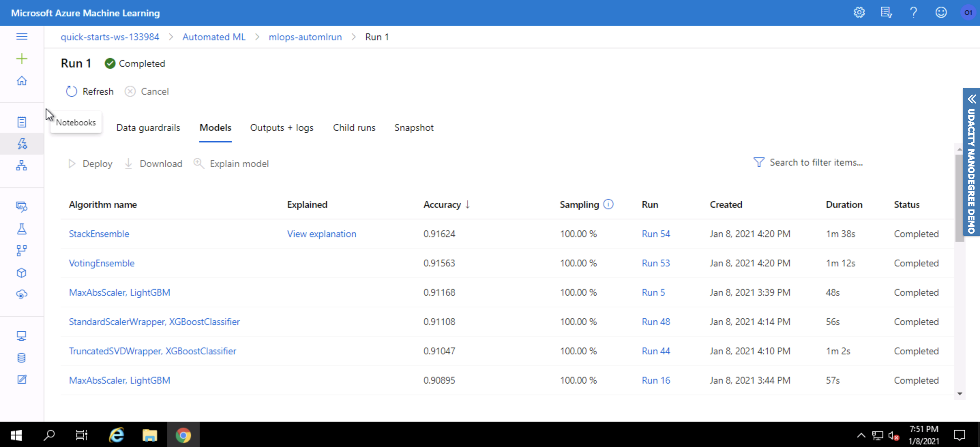The height and width of the screenshot is (447, 980).
Task: Open Datastores cylinder icon in sidebar
Action: pos(22,358)
